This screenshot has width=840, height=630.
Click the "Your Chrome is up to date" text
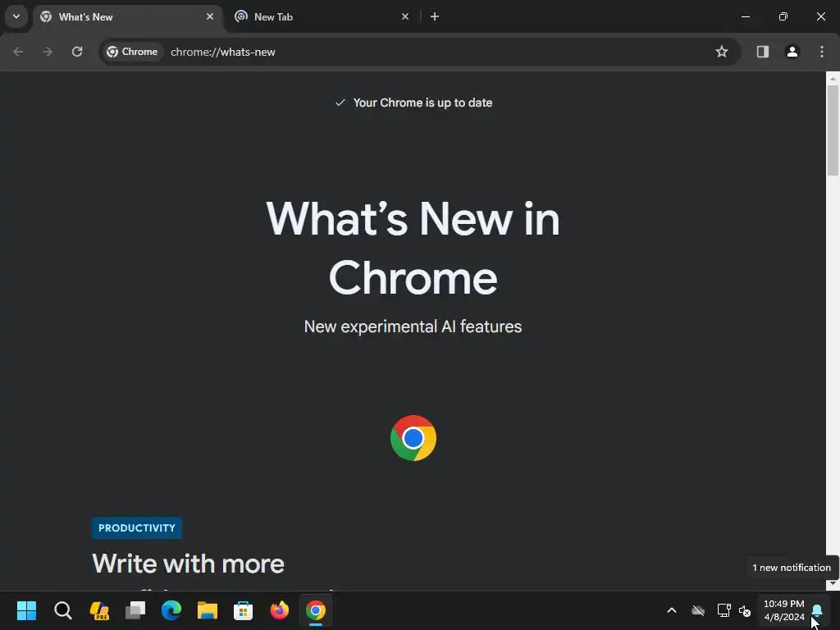pyautogui.click(x=422, y=103)
